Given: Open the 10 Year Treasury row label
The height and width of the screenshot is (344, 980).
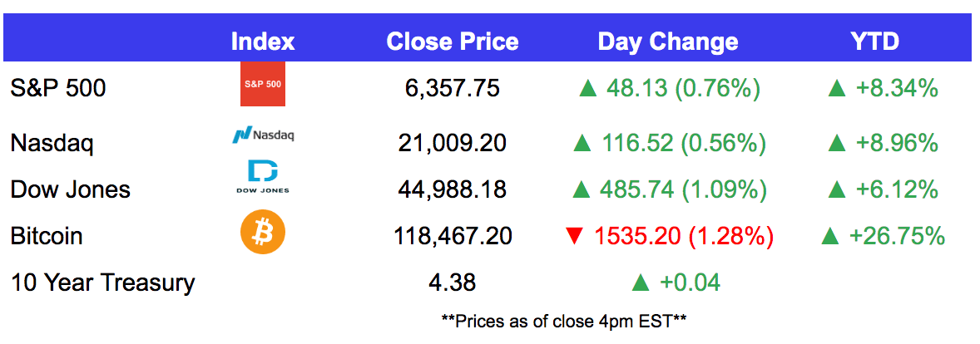Looking at the screenshot, I should tap(102, 283).
